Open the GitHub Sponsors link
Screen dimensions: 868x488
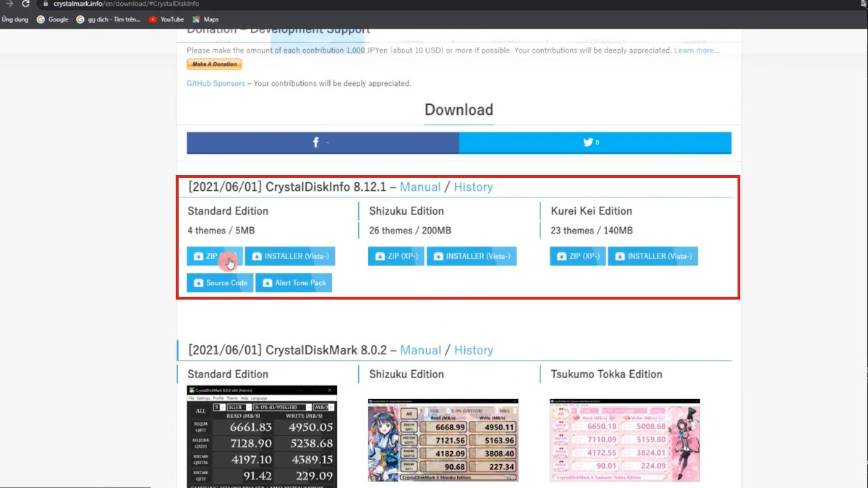click(x=216, y=84)
